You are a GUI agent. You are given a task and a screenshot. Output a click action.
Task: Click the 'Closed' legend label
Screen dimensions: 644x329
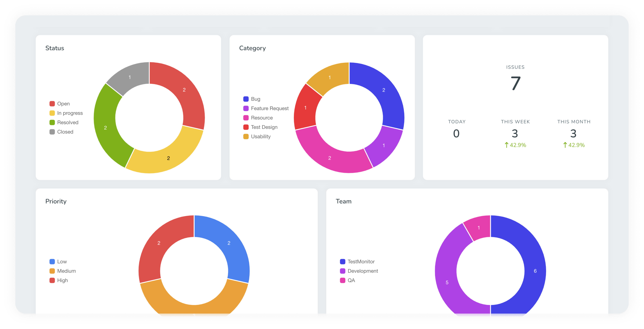tap(65, 132)
